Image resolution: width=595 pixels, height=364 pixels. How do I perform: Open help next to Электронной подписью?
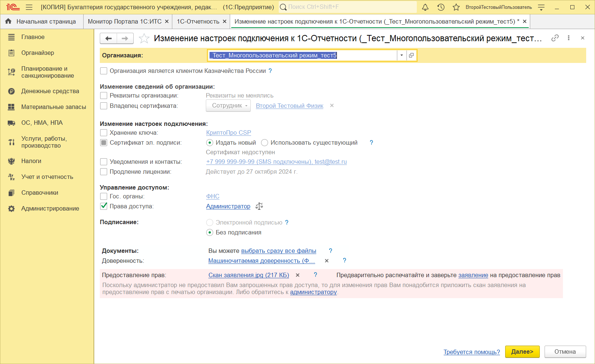287,222
